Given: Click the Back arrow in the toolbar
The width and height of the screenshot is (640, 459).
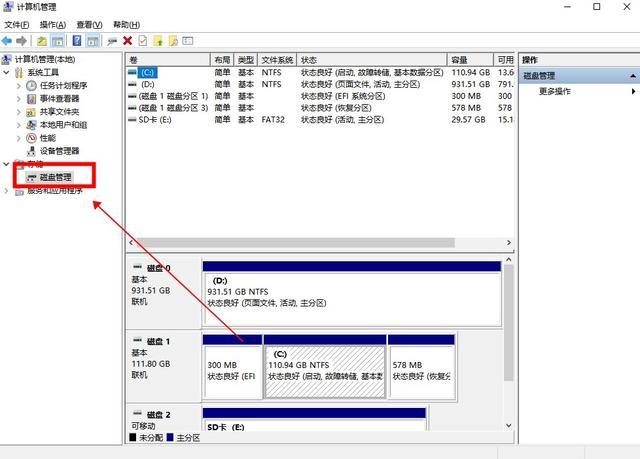Looking at the screenshot, I should (8, 41).
